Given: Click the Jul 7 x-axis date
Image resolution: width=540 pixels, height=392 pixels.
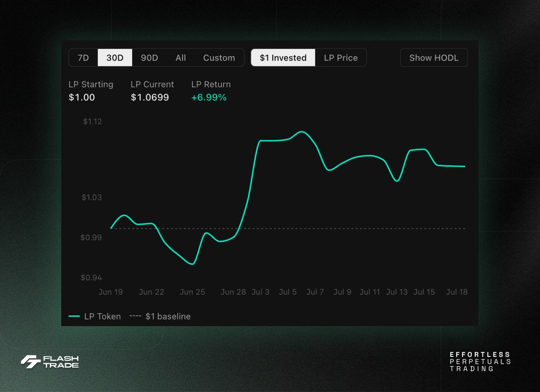Looking at the screenshot, I should click(x=315, y=292).
